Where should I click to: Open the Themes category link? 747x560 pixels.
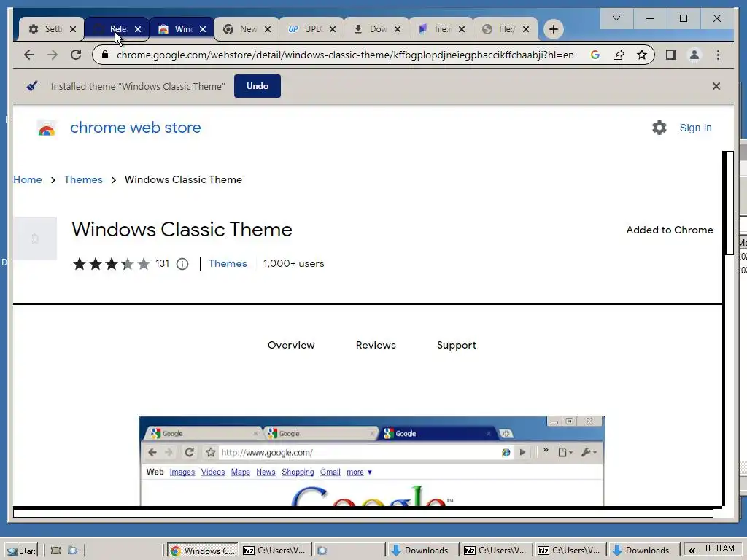tap(228, 263)
